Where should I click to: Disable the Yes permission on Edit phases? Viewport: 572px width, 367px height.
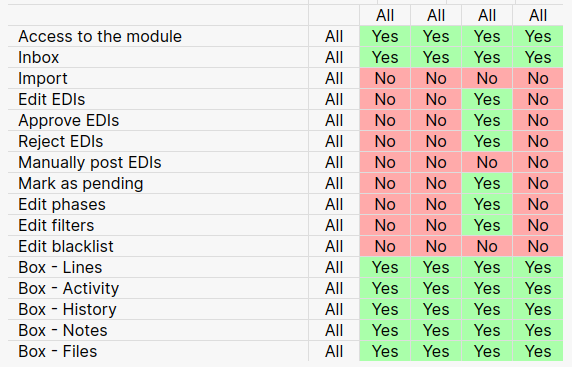[x=487, y=204]
